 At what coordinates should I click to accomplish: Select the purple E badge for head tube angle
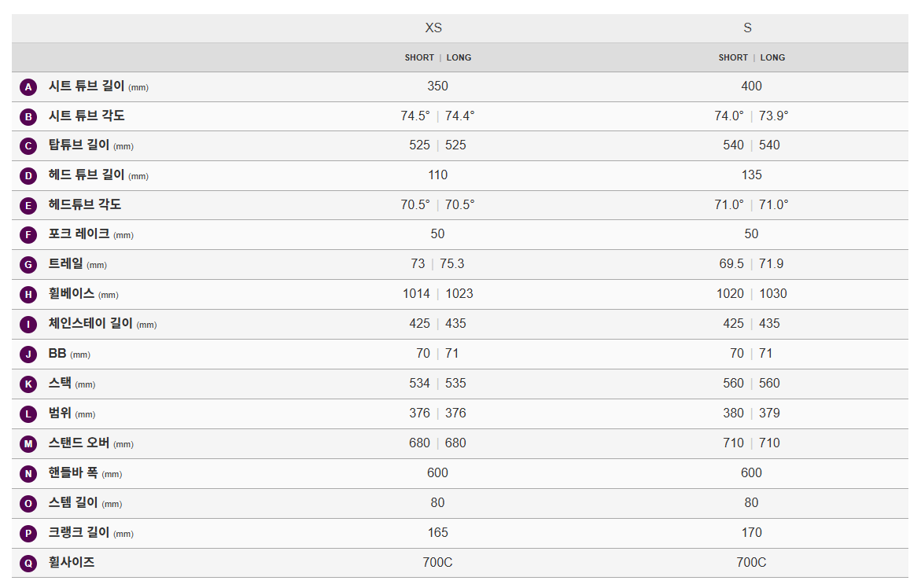tap(28, 206)
